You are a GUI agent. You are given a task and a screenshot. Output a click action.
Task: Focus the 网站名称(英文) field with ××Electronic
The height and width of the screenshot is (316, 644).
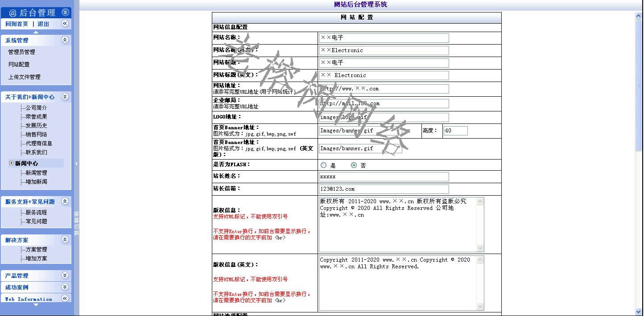coord(384,50)
